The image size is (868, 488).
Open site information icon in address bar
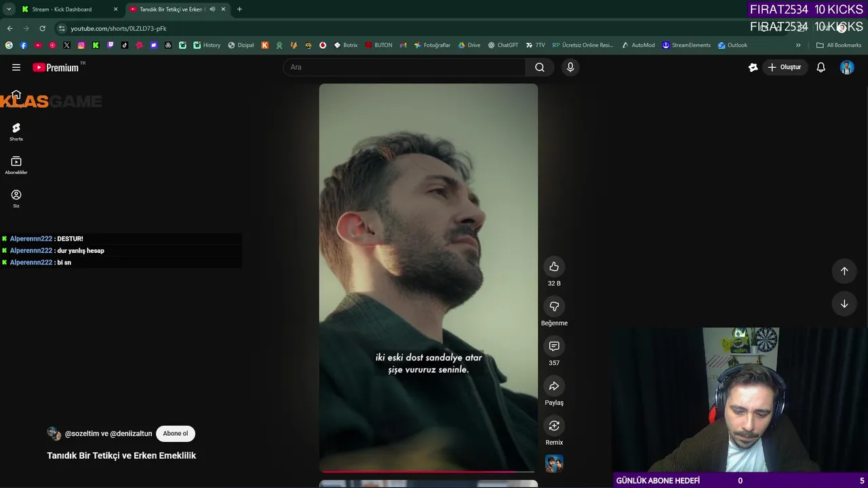click(x=62, y=28)
